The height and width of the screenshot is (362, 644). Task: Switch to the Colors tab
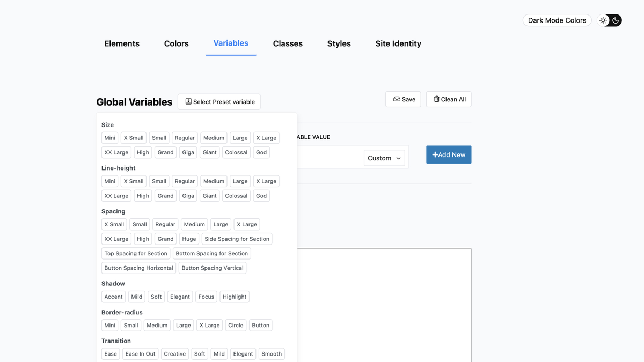pyautogui.click(x=177, y=43)
